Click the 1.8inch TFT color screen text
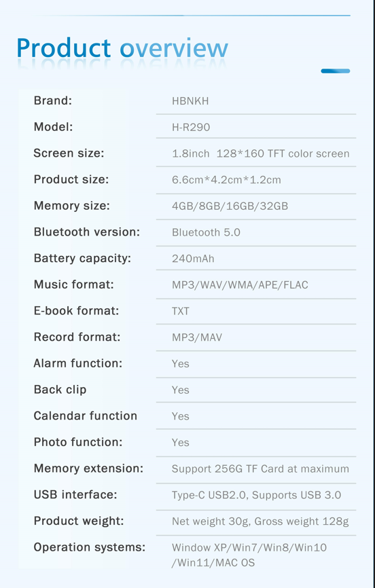 (260, 153)
